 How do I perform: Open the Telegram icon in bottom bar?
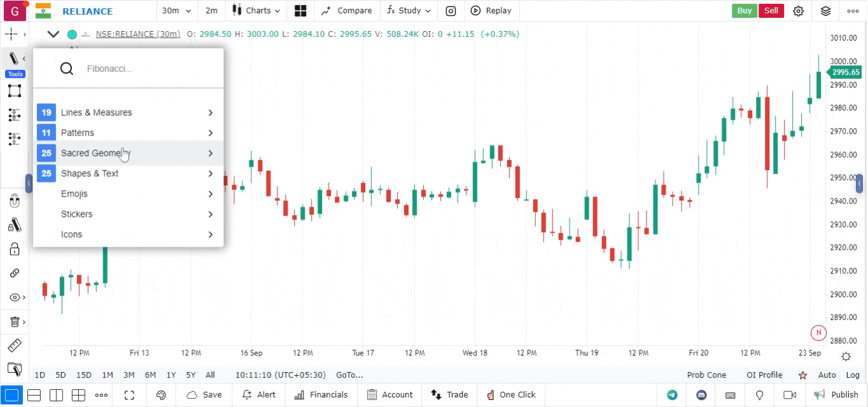point(672,395)
